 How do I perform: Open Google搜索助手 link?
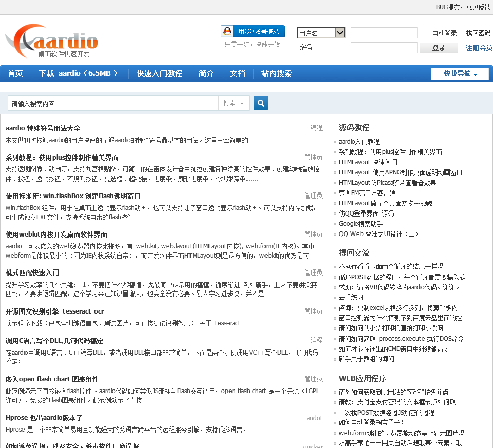[x=361, y=224]
